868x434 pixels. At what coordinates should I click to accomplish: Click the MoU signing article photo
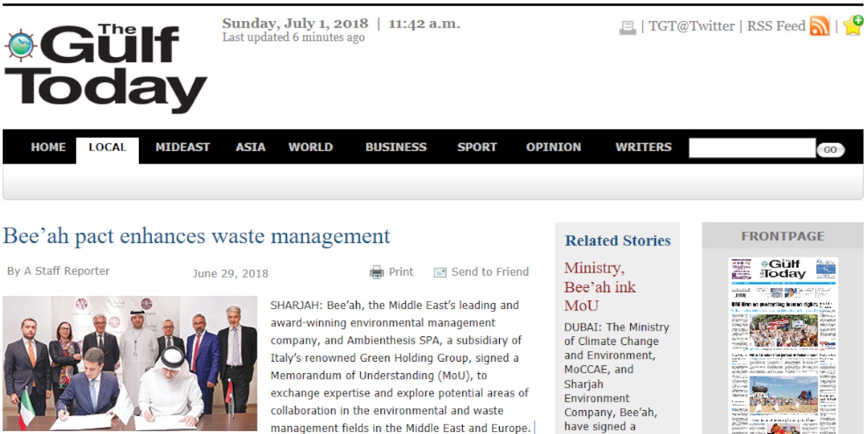point(130,364)
